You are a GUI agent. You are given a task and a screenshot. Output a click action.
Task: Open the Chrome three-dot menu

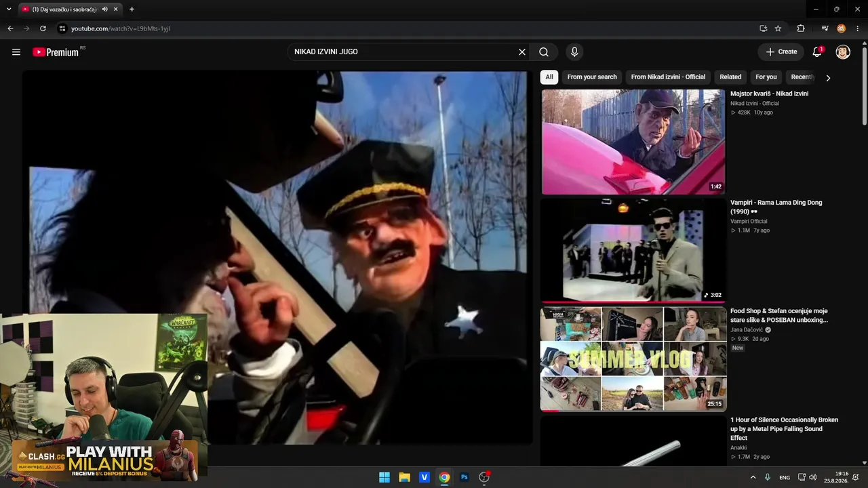[858, 28]
